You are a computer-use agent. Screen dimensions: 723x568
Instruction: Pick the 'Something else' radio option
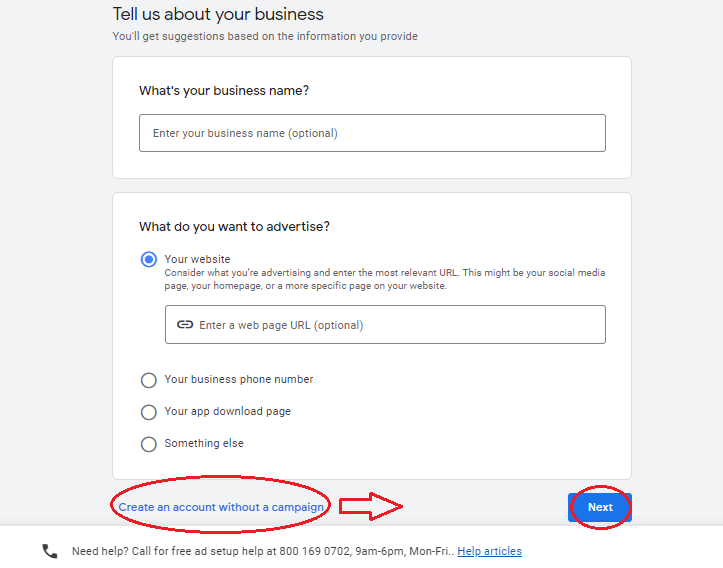coord(149,444)
